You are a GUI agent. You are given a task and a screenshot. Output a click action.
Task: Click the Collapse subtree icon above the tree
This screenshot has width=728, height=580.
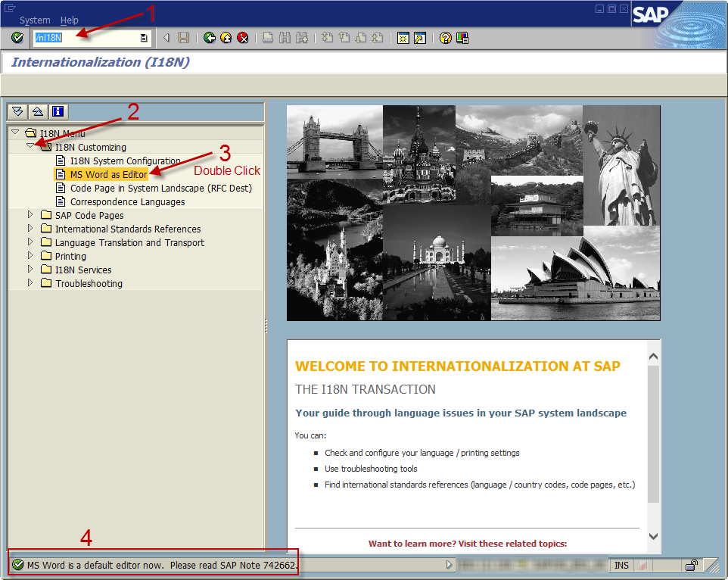click(38, 112)
